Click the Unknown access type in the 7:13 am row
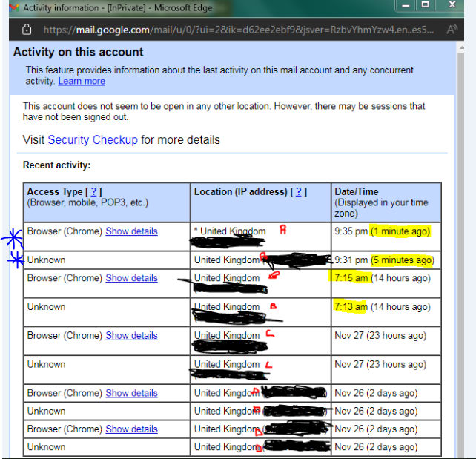The height and width of the screenshot is (459, 476). click(47, 307)
